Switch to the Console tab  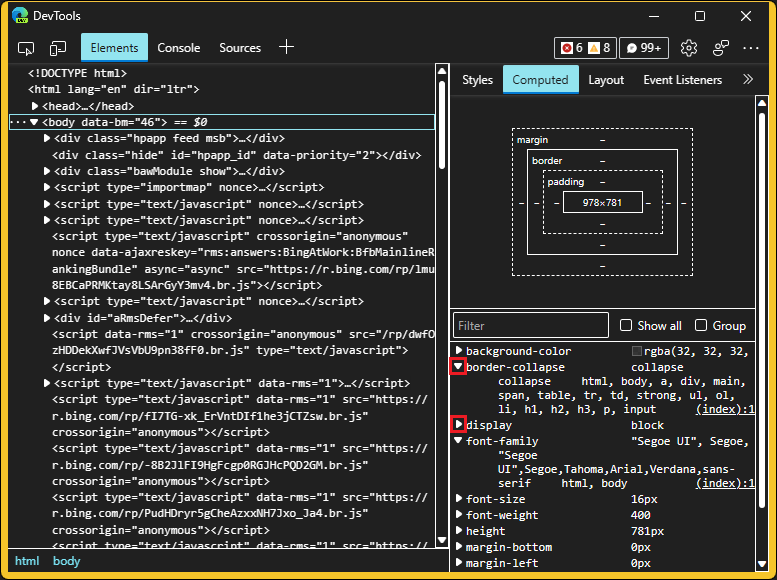pyautogui.click(x=179, y=48)
